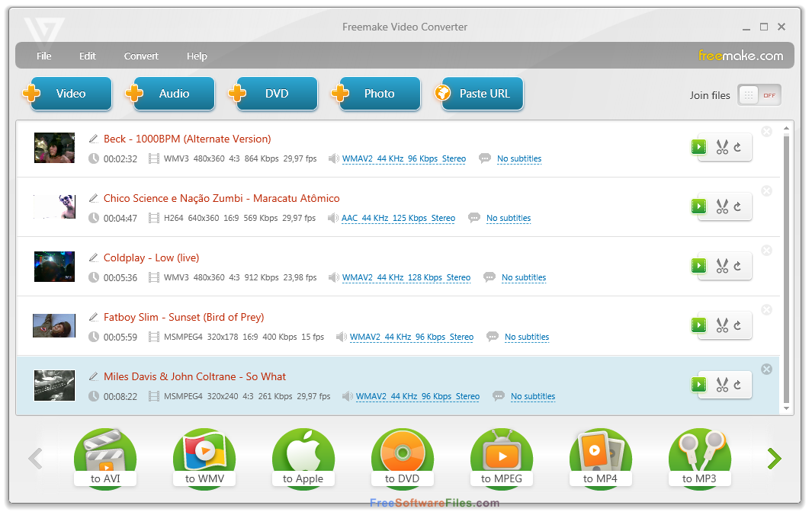Add a Video file

[x=69, y=94]
